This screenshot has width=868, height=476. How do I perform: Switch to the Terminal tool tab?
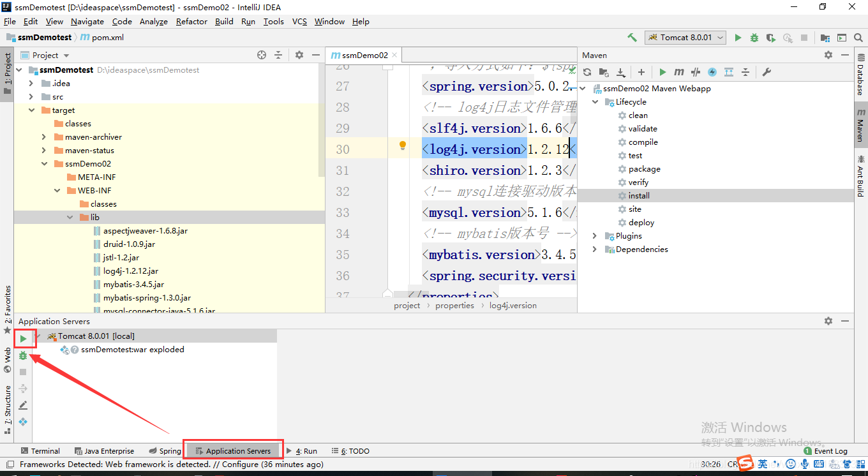click(40, 451)
